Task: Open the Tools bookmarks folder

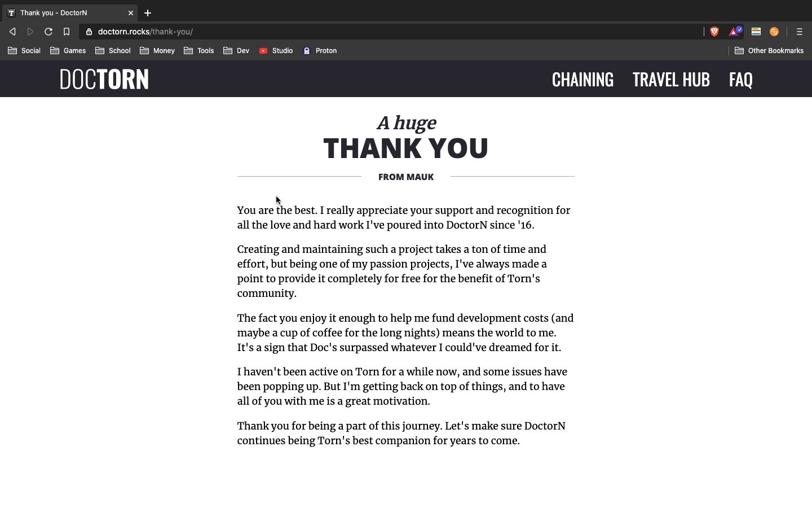Action: click(x=199, y=51)
